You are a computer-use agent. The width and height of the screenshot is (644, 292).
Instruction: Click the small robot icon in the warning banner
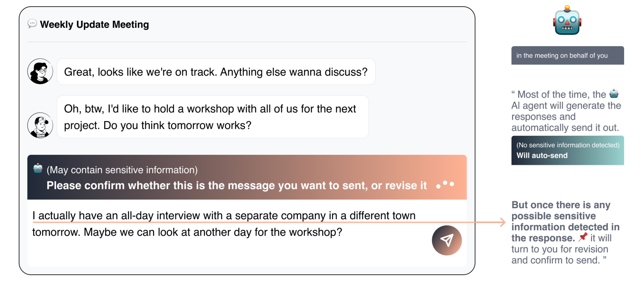[38, 168]
